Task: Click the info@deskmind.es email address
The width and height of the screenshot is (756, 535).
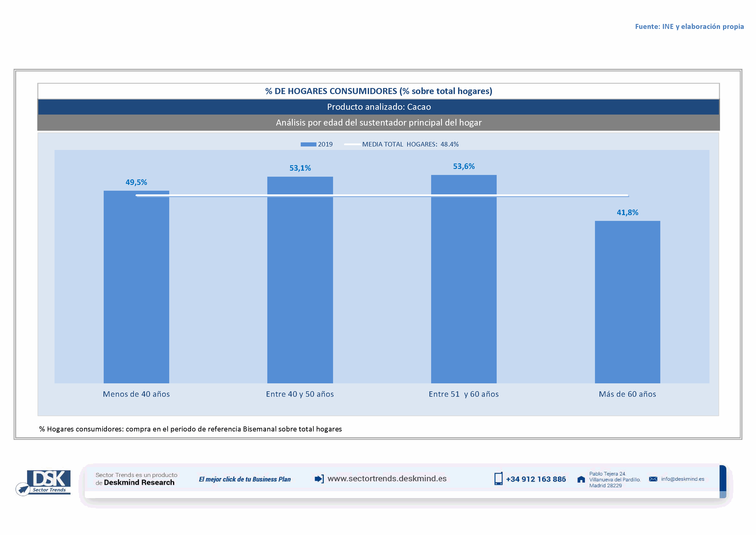Action: tap(682, 479)
